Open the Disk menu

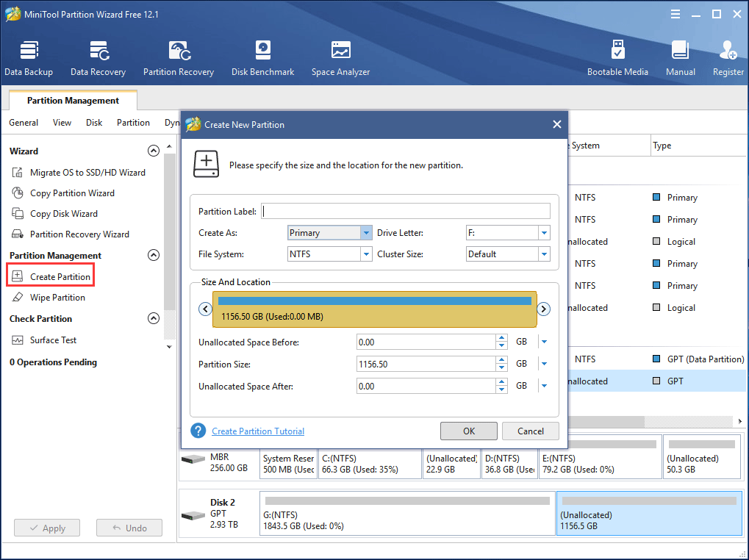[x=93, y=122]
